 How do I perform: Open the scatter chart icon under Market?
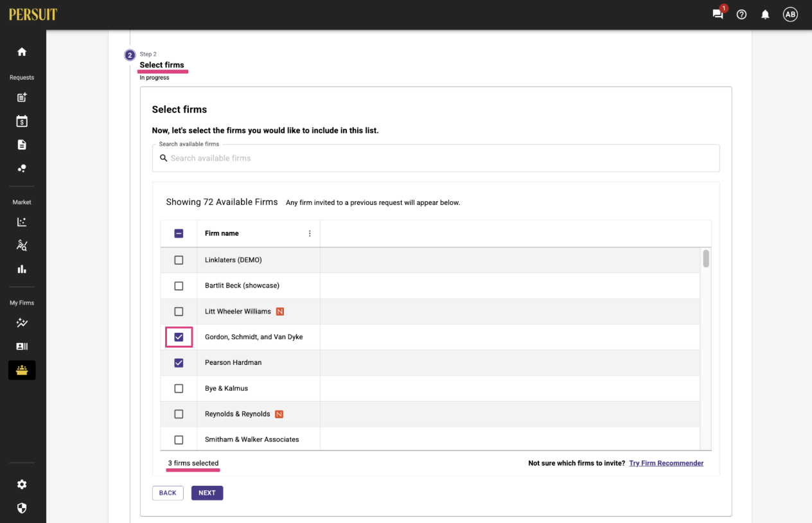tap(22, 222)
